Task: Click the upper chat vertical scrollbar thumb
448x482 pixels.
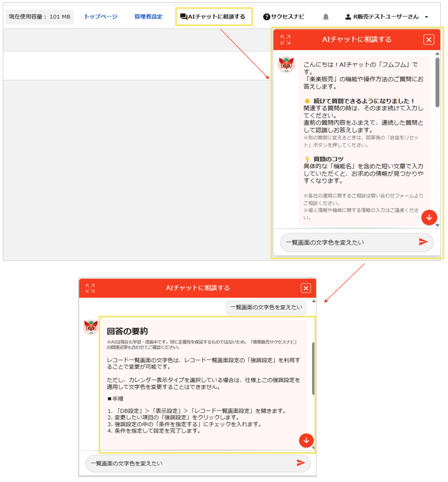Action: 437,83
